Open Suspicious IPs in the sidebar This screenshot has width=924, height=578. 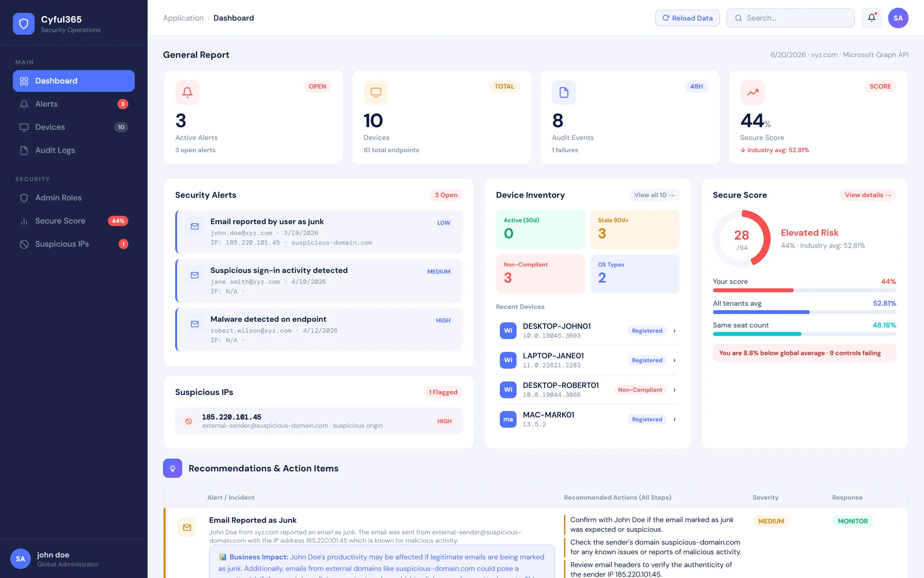[x=74, y=244]
